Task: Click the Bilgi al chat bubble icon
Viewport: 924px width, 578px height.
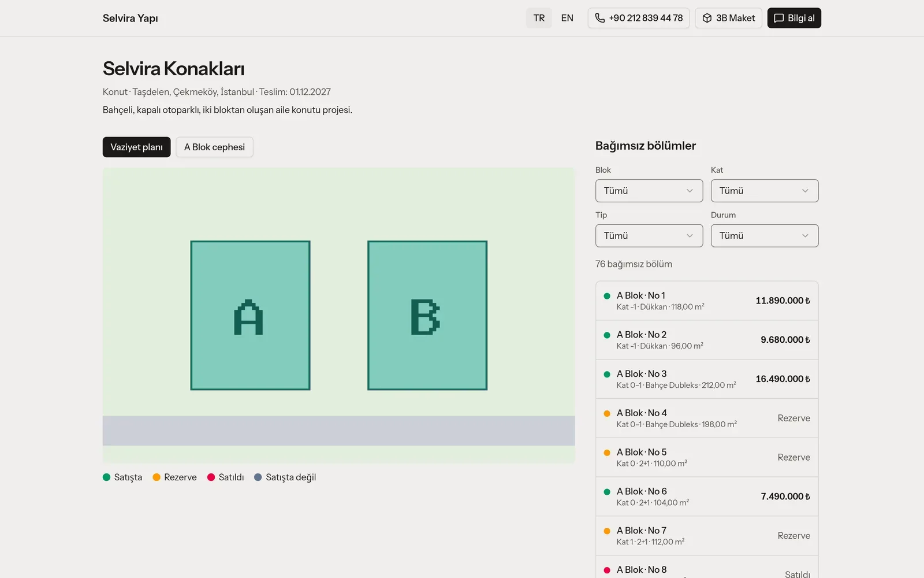Action: click(x=779, y=18)
